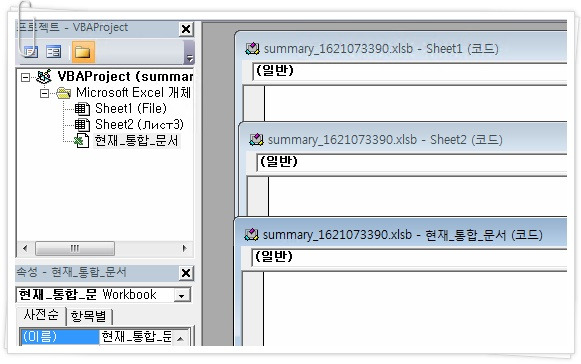Image resolution: width=581 pixels, height=364 pixels.
Task: Click the Sheet2 code window title icon
Action: tap(256, 140)
